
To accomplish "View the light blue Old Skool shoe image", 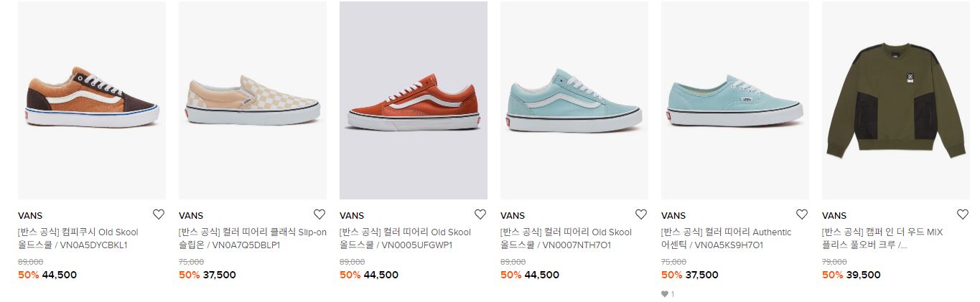I will [x=574, y=100].
